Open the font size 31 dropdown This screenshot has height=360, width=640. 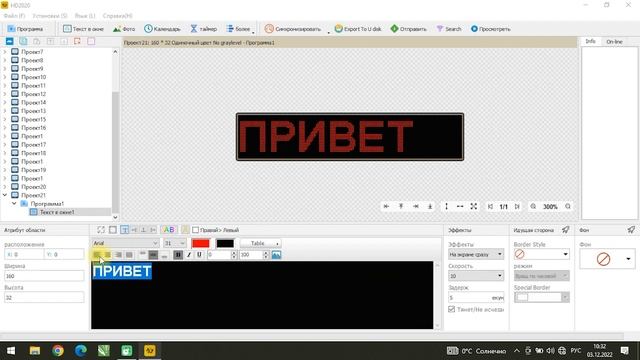point(174,243)
